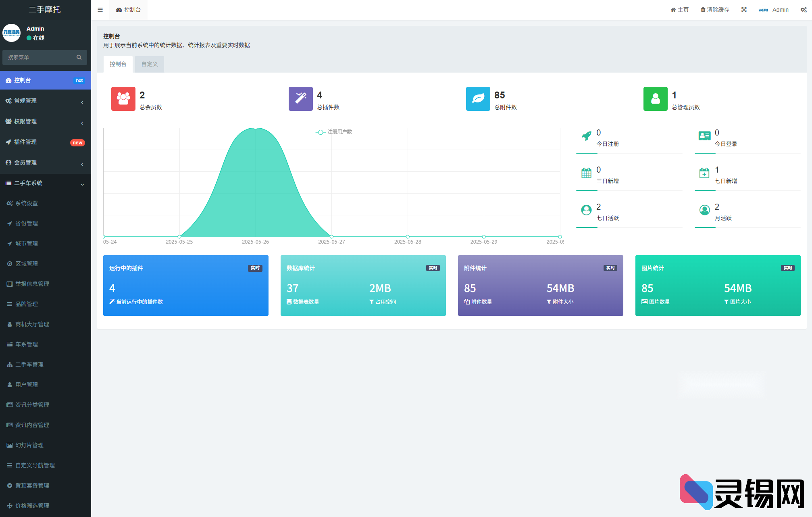The width and height of the screenshot is (812, 517).
Task: Expand the 权限管理 sidebar menu
Action: [x=45, y=121]
